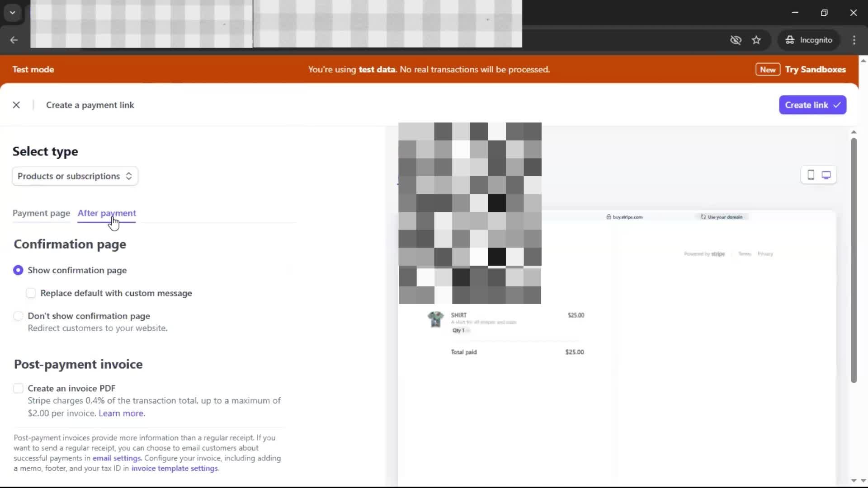
Task: Open Products or subscriptions type dropdown
Action: (75, 176)
